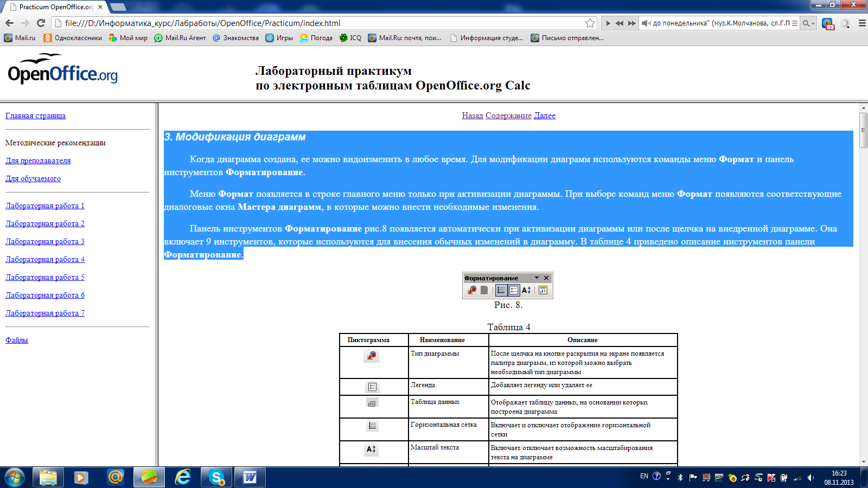Open the music player playlist icon

(795, 23)
